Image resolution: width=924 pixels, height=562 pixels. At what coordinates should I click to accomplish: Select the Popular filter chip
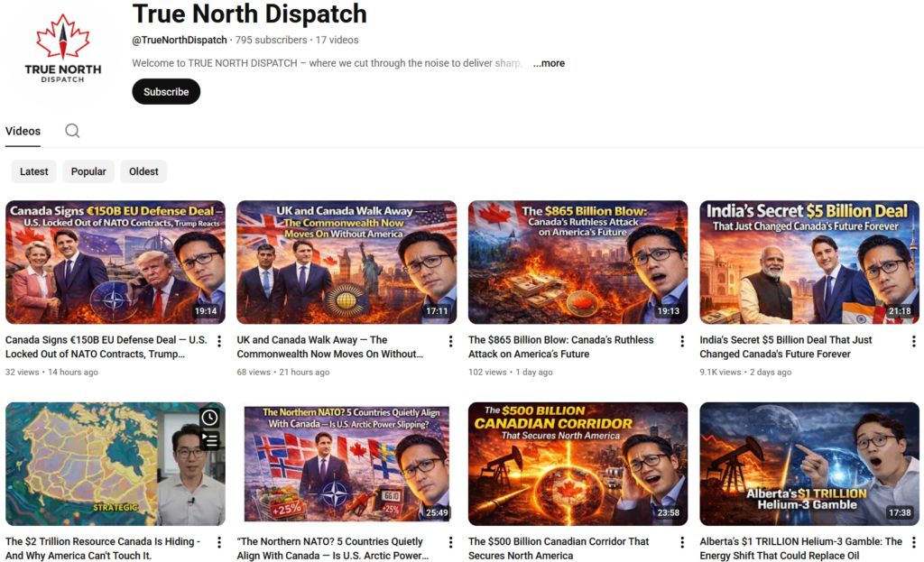pos(88,171)
